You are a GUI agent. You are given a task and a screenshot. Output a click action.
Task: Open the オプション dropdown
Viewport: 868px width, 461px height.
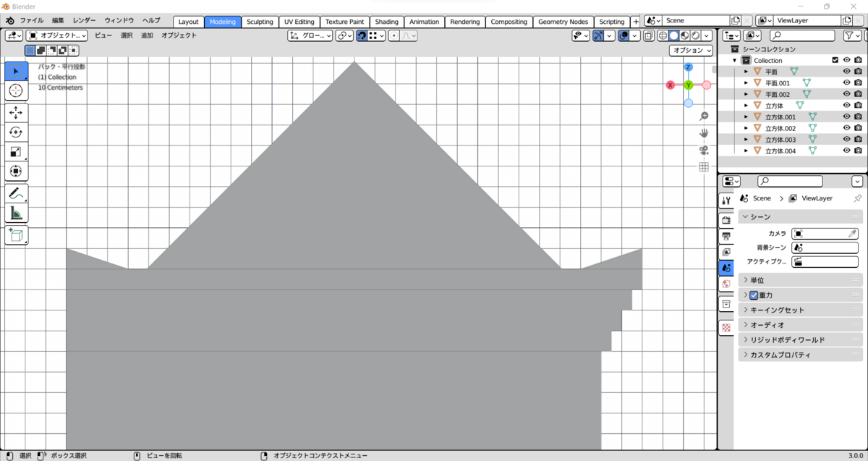pos(690,50)
